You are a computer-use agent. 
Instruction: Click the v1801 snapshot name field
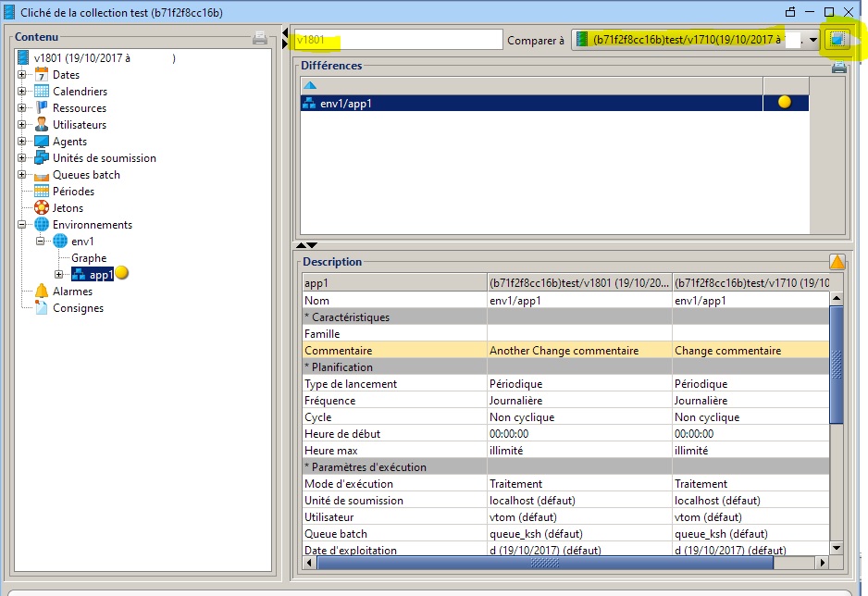point(398,40)
